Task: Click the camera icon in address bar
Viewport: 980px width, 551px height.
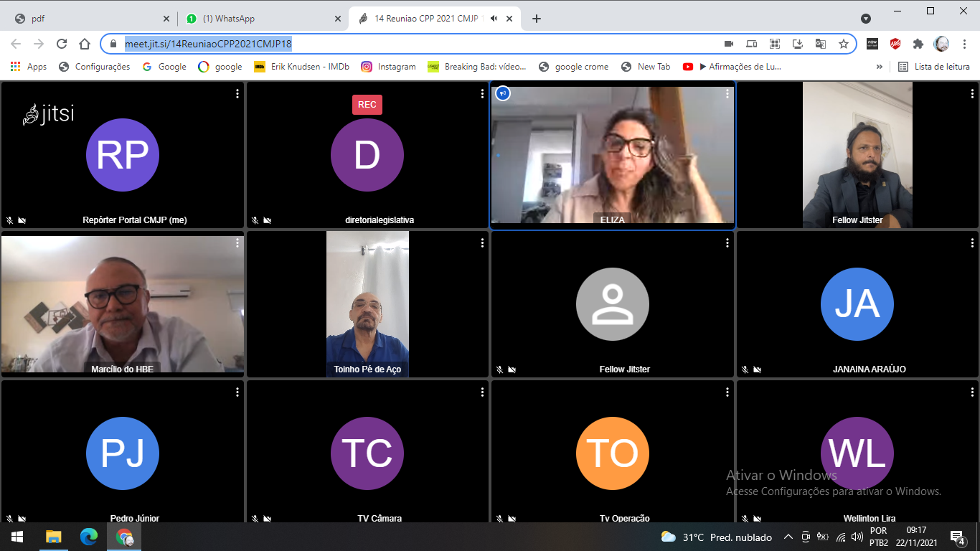Action: pos(729,44)
